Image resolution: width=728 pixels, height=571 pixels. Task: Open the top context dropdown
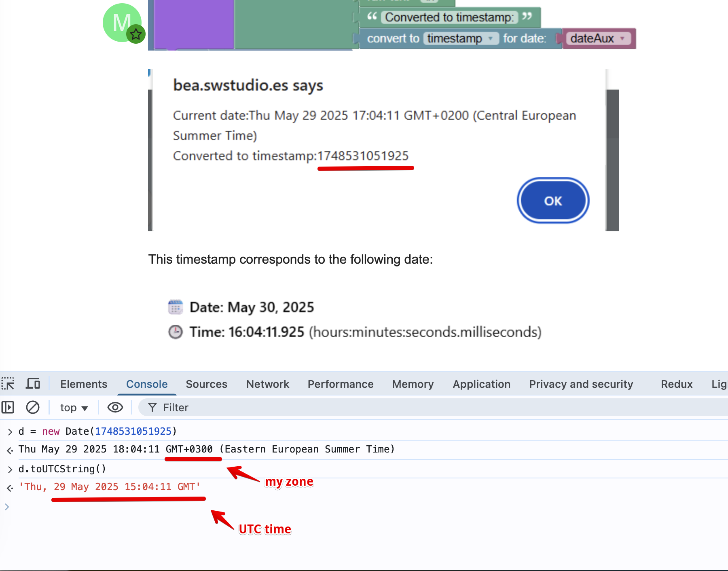(x=74, y=408)
